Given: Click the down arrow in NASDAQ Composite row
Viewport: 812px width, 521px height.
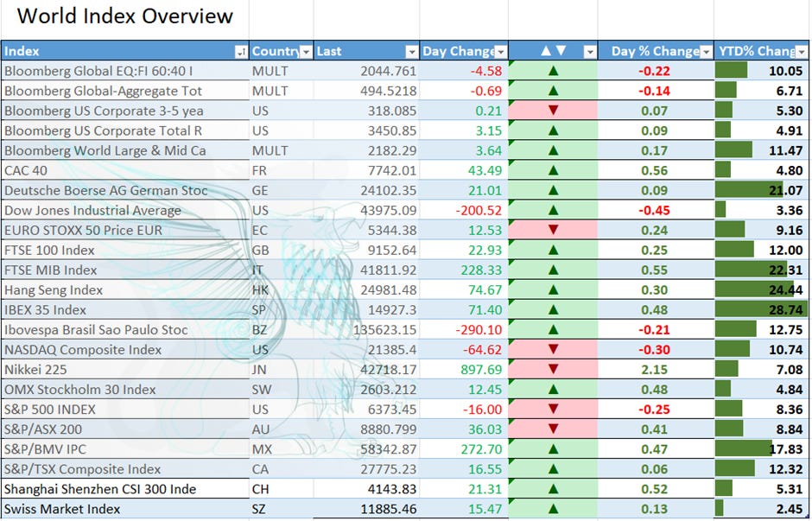Looking at the screenshot, I should click(553, 350).
